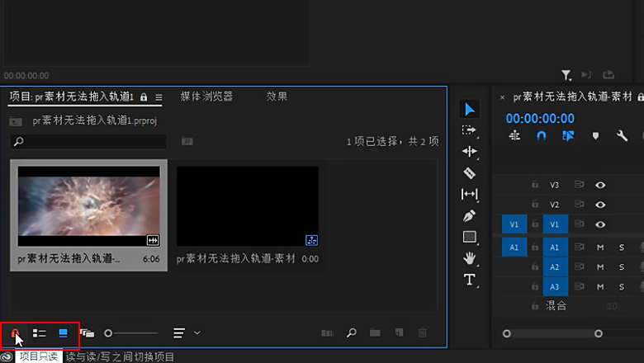Hide track V2 with eye icon
This screenshot has width=644, height=363.
click(x=600, y=205)
